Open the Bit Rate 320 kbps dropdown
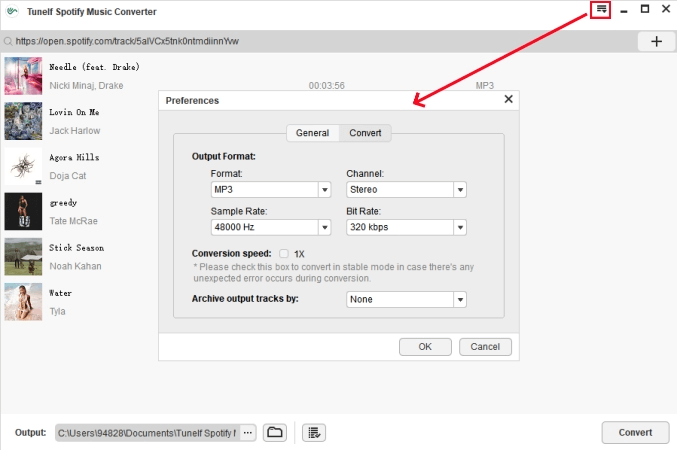This screenshot has height=450, width=677. tap(459, 227)
